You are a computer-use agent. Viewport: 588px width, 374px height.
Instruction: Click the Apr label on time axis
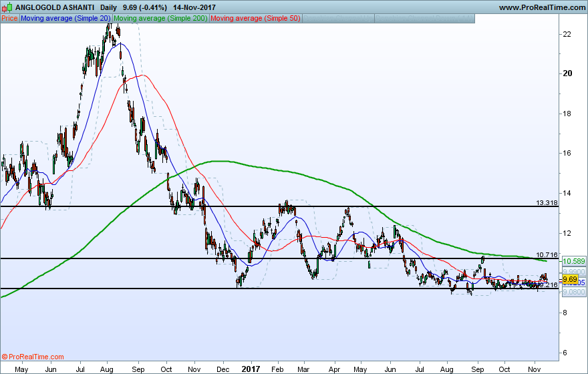[334, 369]
